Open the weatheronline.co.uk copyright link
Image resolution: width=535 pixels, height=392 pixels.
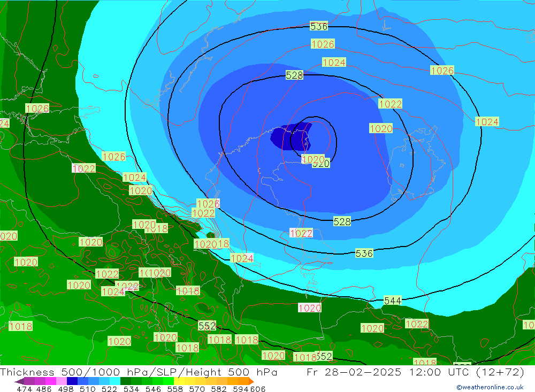[x=490, y=387]
